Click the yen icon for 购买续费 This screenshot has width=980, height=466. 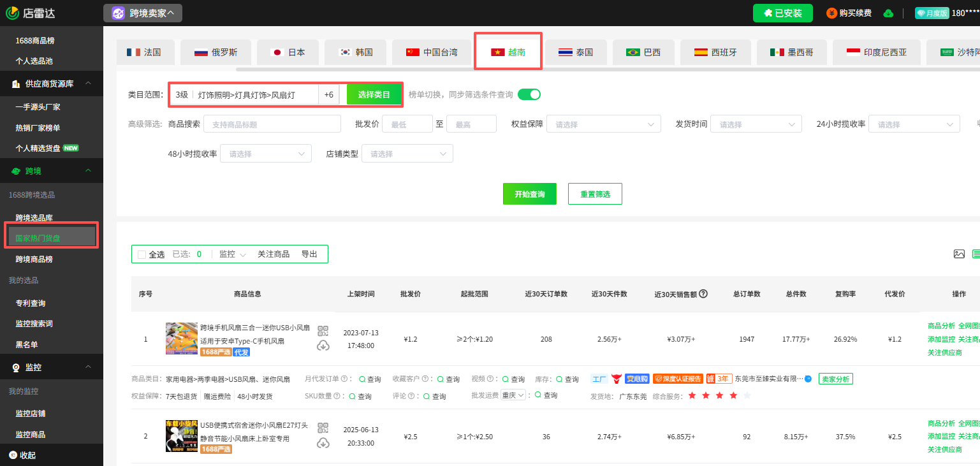[x=831, y=13]
